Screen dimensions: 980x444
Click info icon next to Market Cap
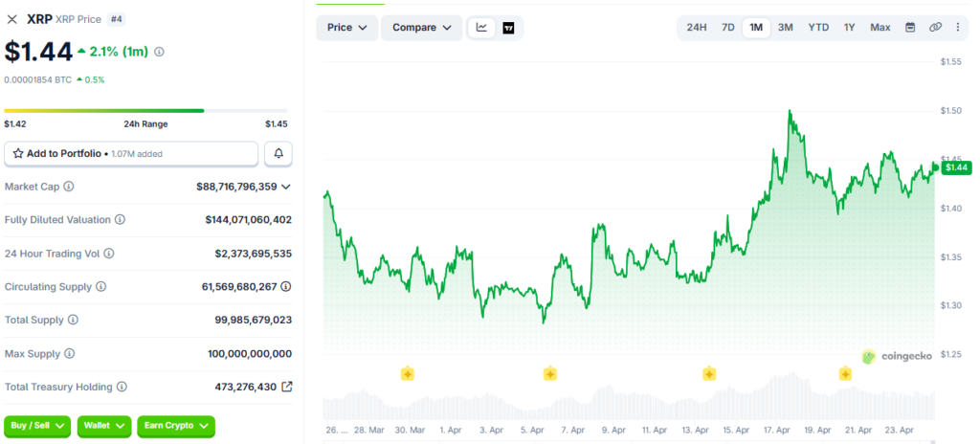click(69, 187)
